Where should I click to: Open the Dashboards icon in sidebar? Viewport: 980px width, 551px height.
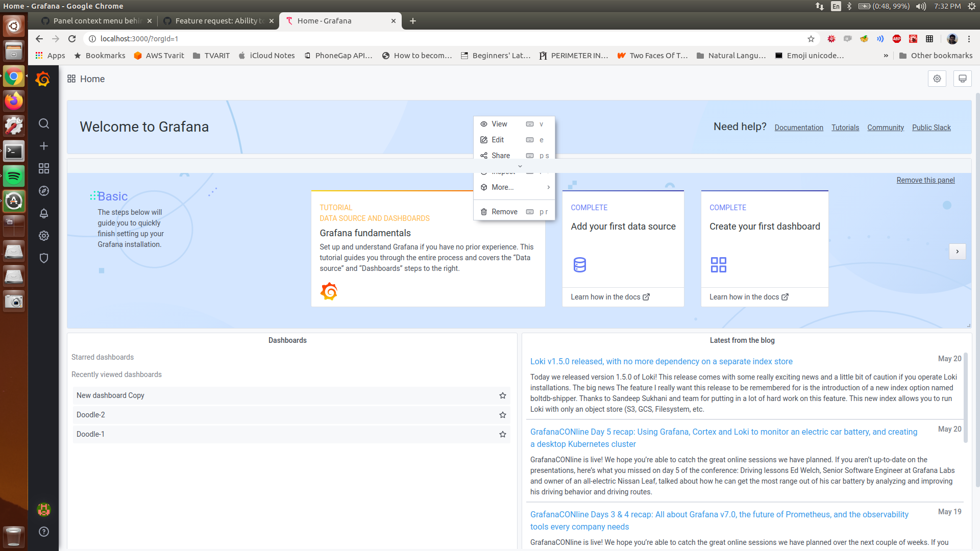pos(43,168)
